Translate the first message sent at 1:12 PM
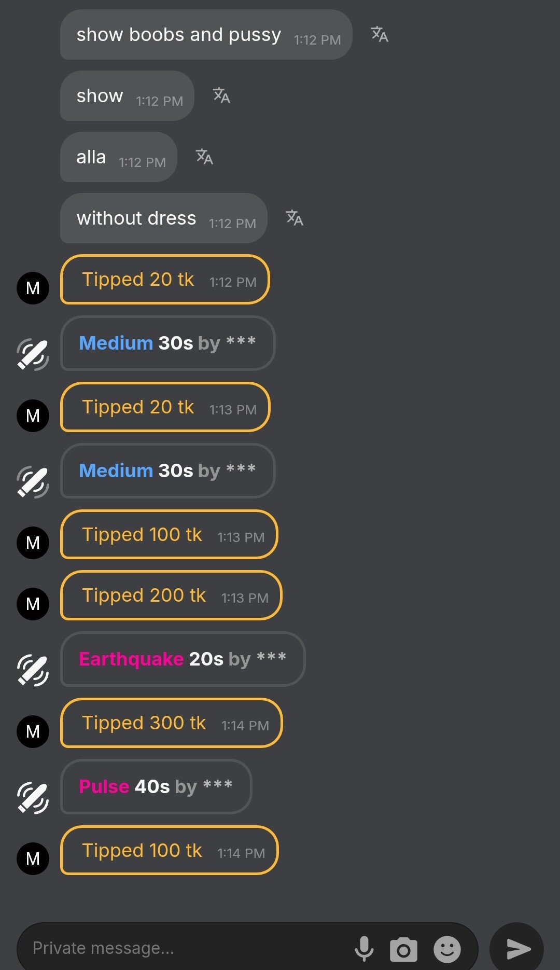 380,34
